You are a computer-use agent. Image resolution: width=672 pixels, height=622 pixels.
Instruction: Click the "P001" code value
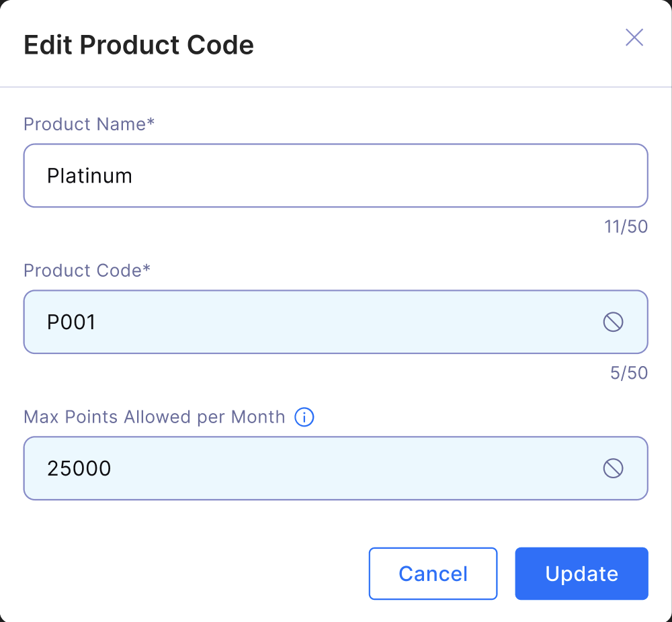71,322
